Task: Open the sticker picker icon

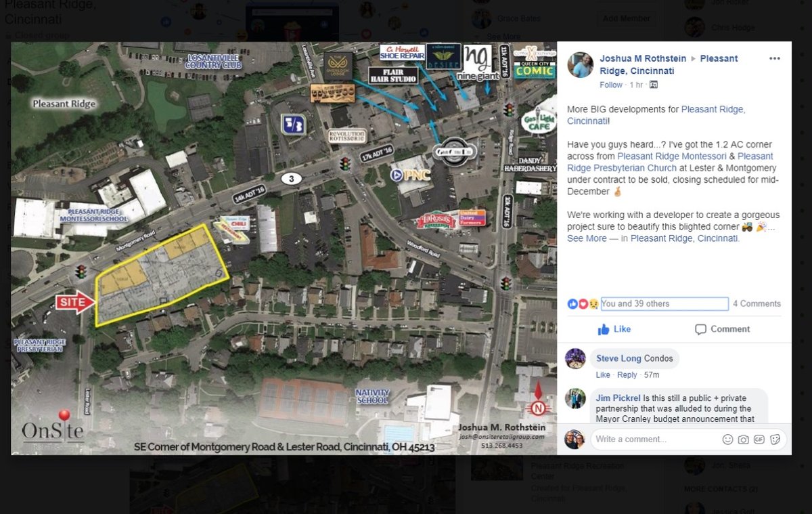Action: click(775, 440)
